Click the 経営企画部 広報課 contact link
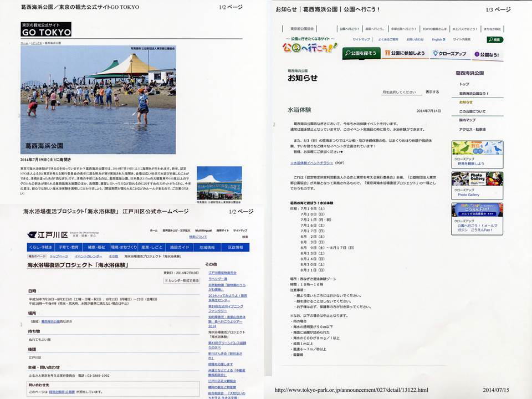This screenshot has width=532, height=399. pyautogui.click(x=62, y=392)
